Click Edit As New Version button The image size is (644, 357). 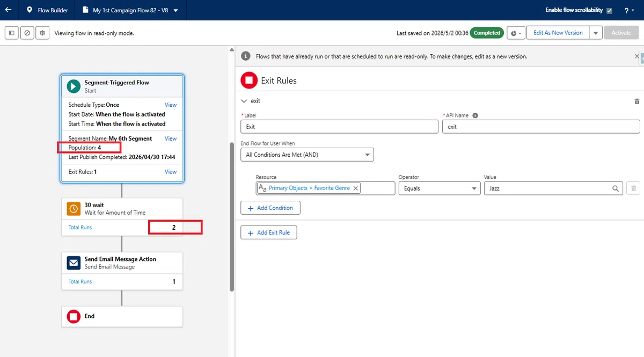(x=558, y=33)
